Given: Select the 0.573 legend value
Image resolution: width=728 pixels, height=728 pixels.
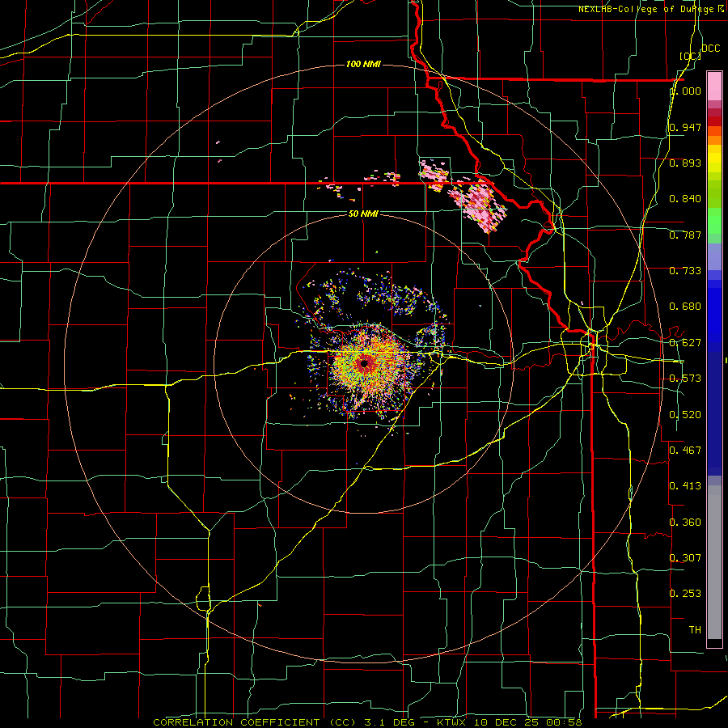Looking at the screenshot, I should point(685,379).
